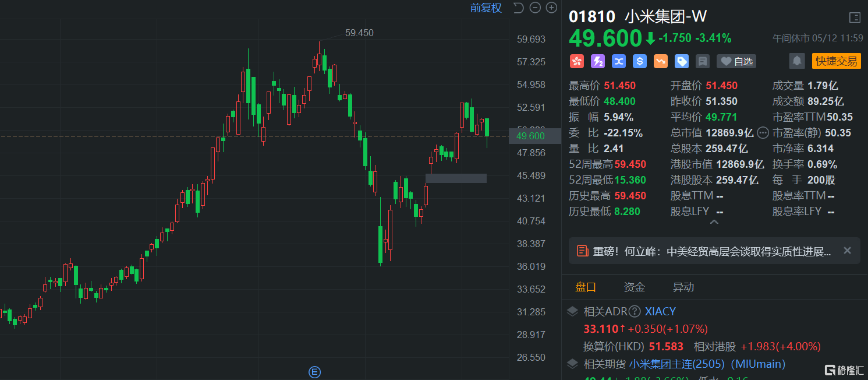Viewport: 868px width, 380px height.
Task: Click the layers icon beside 相关期货
Action: tap(573, 364)
